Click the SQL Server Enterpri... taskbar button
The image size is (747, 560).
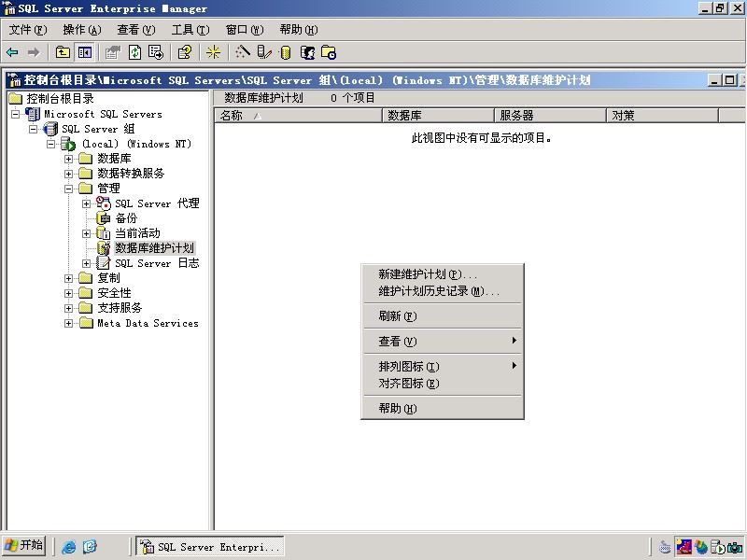[x=210, y=547]
